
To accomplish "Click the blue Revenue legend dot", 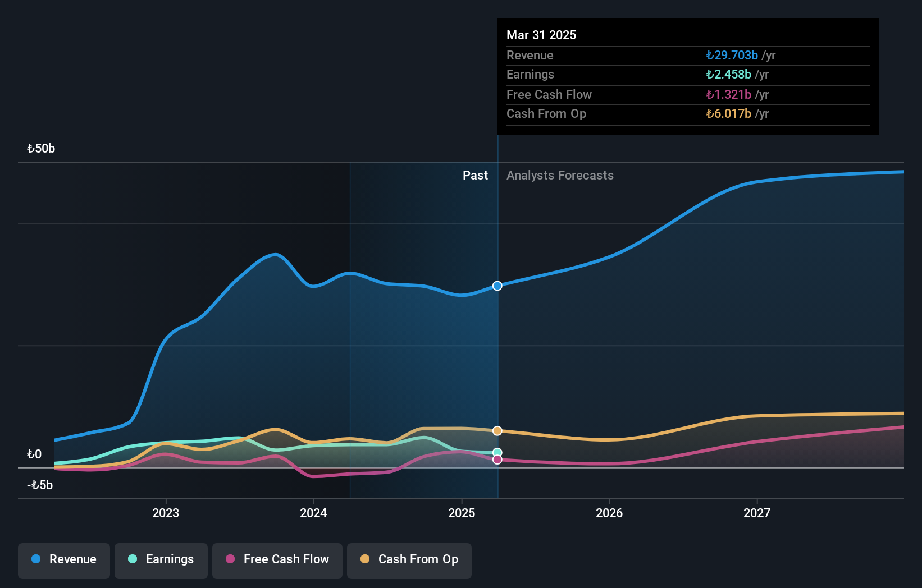I will pyautogui.click(x=36, y=559).
